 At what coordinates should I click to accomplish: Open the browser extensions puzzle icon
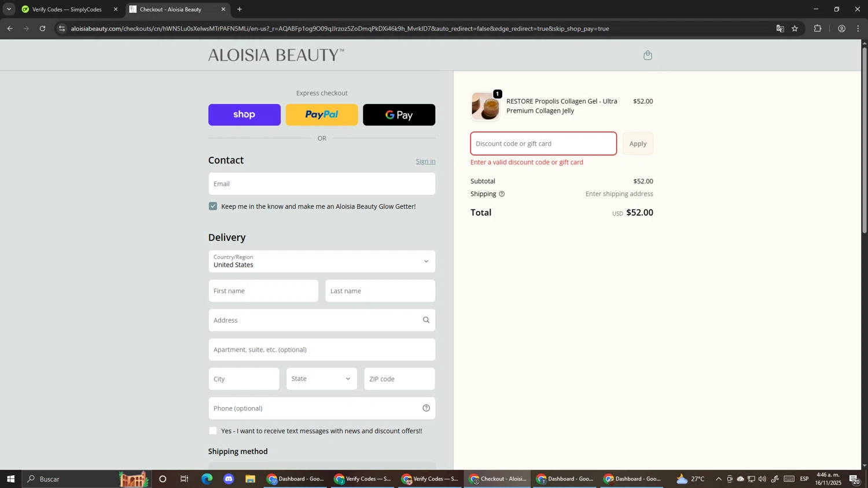click(818, 28)
